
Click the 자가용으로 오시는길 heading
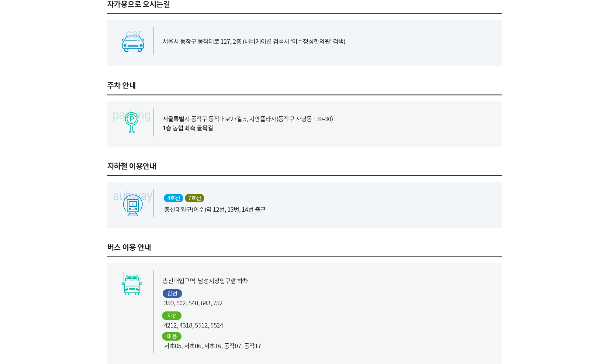[138, 4]
